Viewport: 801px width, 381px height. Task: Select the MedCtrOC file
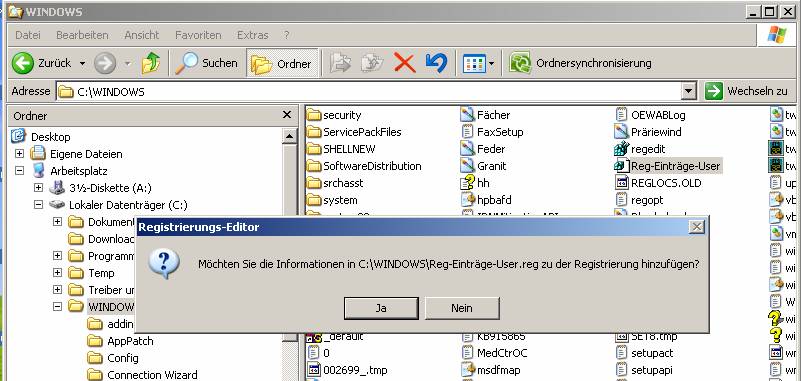(494, 353)
